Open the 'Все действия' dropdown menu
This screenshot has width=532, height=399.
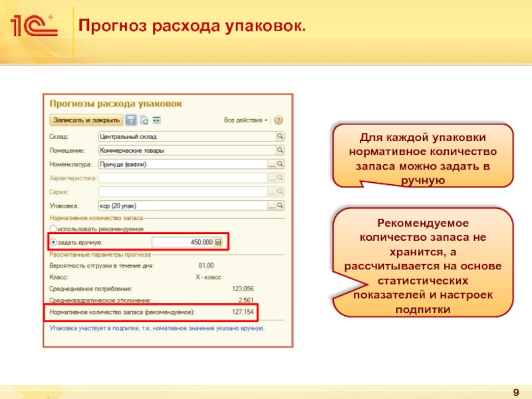[x=245, y=120]
